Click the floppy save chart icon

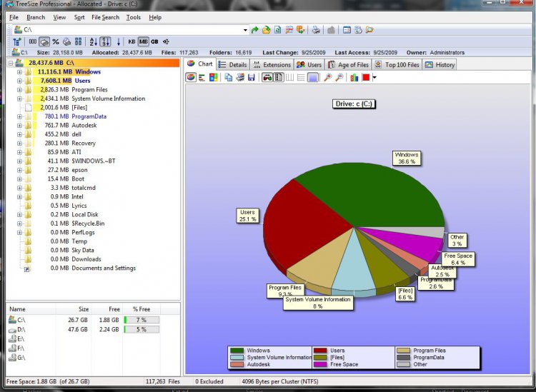tap(252, 78)
